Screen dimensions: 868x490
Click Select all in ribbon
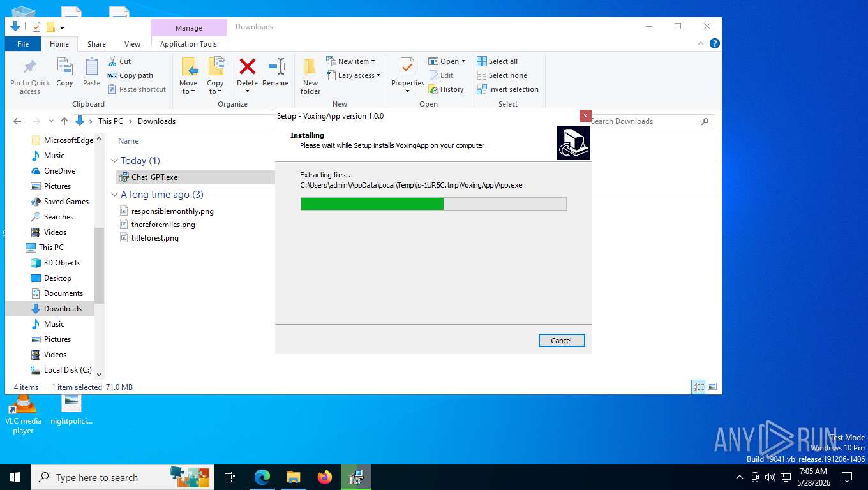(497, 61)
